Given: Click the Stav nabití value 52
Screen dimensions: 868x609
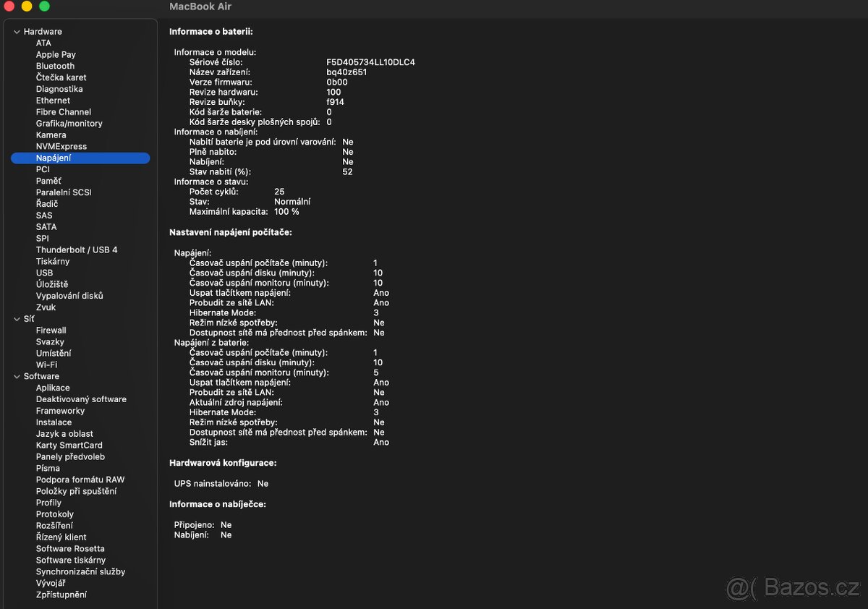Looking at the screenshot, I should pyautogui.click(x=347, y=172).
